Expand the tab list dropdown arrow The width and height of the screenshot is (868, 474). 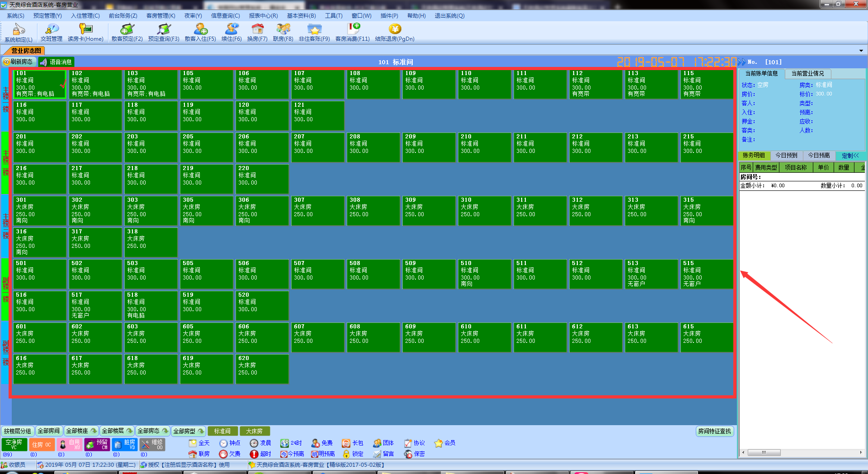tap(861, 51)
